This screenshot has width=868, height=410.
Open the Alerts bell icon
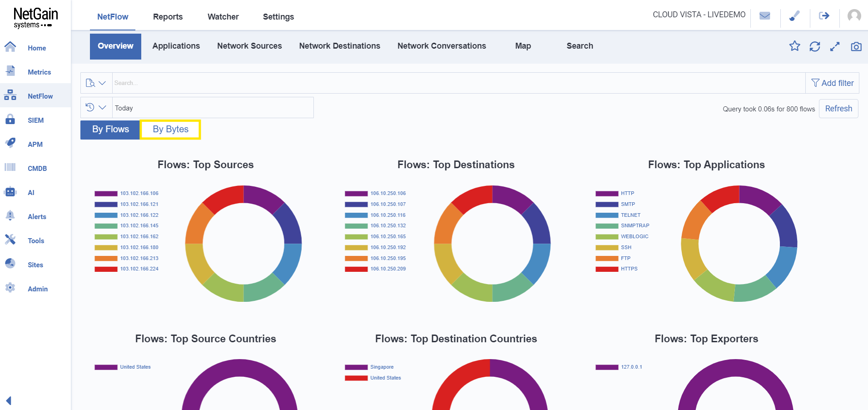[10, 215]
